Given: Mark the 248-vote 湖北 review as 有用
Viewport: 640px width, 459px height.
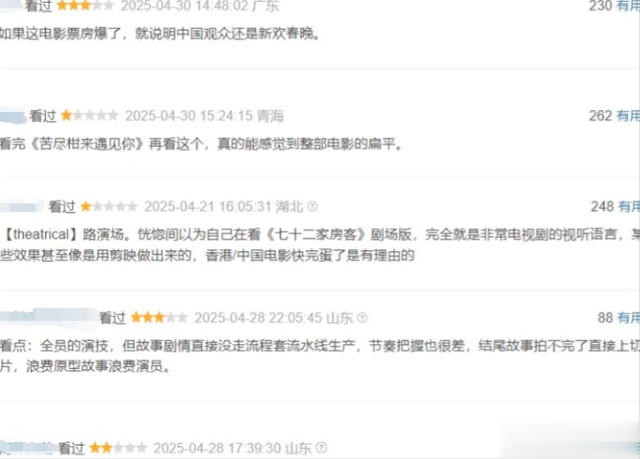Looking at the screenshot, I should tap(629, 206).
